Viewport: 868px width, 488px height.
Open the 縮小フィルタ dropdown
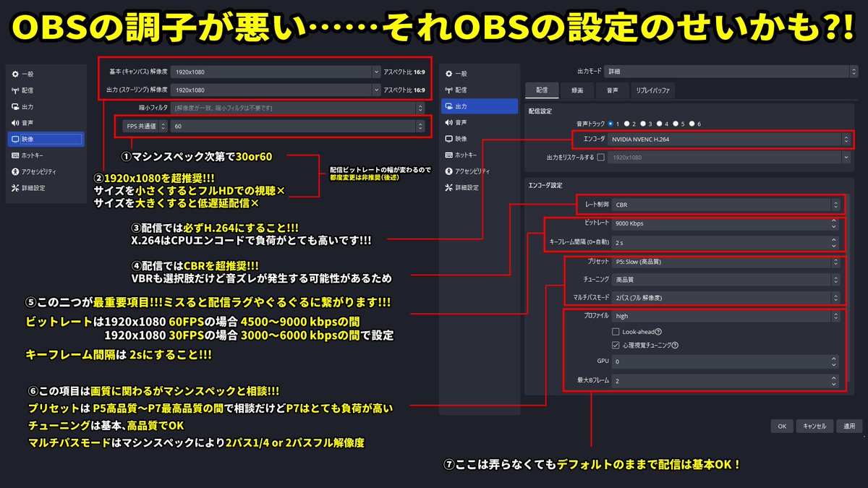(x=298, y=108)
